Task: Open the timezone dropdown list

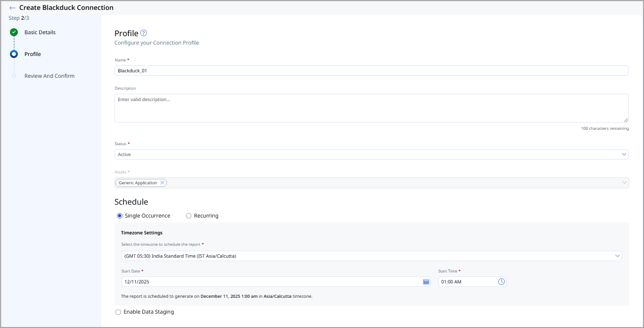Action: (371, 256)
